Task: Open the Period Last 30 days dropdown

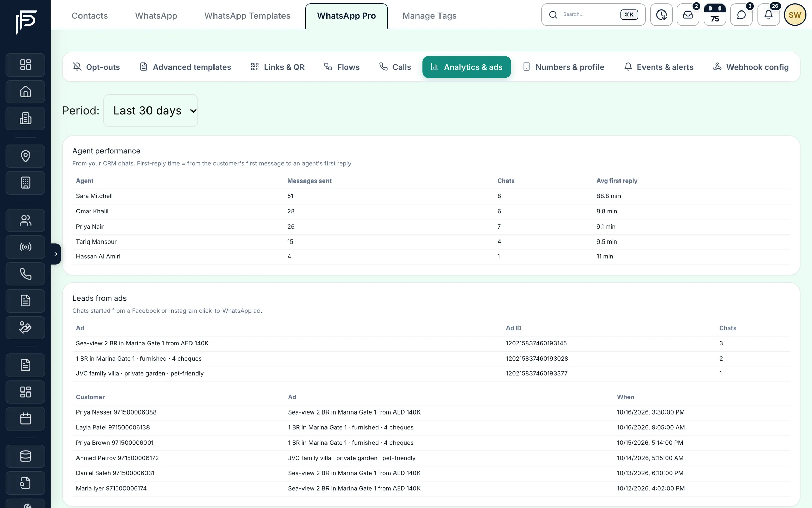Action: 151,111
